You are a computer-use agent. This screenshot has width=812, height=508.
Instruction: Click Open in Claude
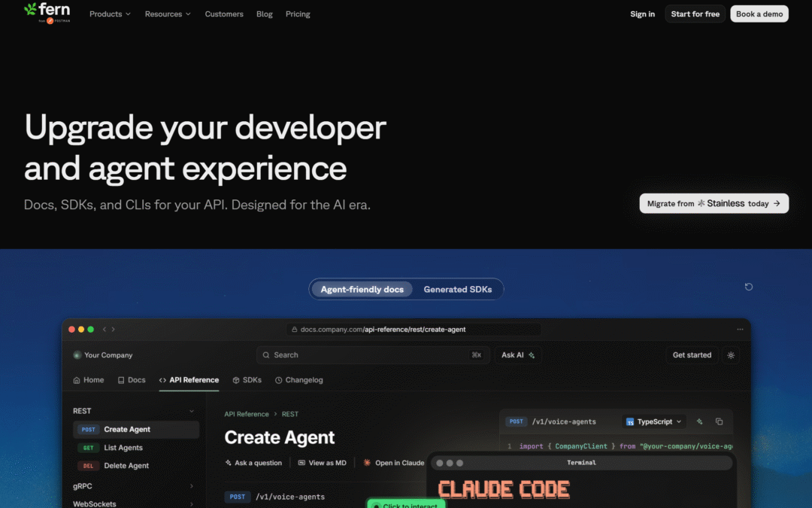394,462
